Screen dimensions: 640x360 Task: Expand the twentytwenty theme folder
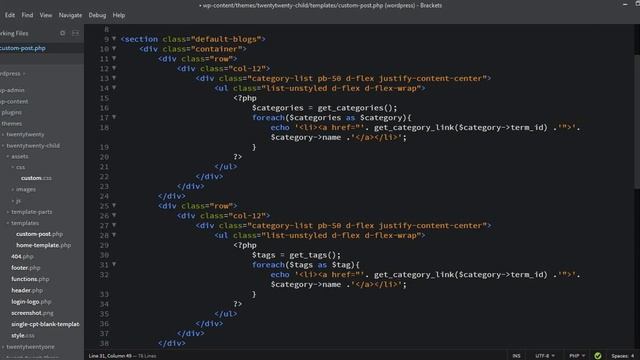click(x=25, y=134)
